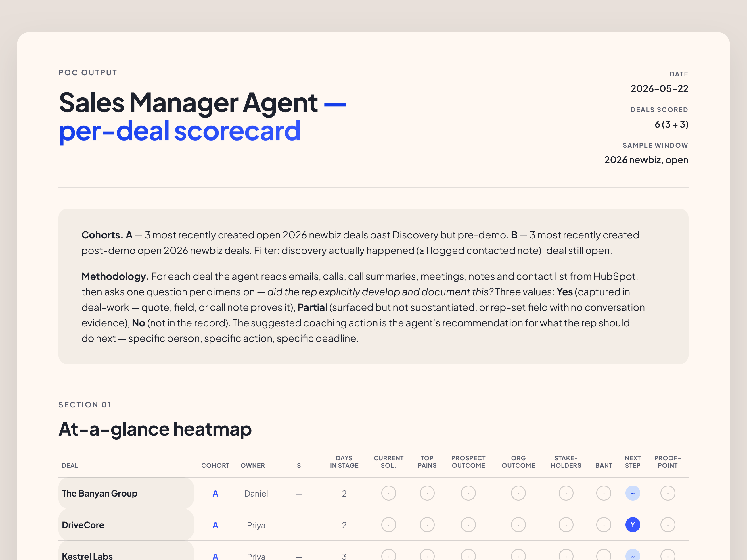Click The Banyan Group Org Outcome circle
Image resolution: width=747 pixels, height=560 pixels.
coord(518,493)
